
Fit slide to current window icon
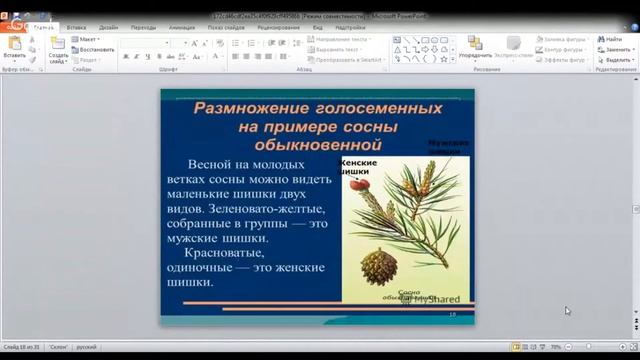634,347
